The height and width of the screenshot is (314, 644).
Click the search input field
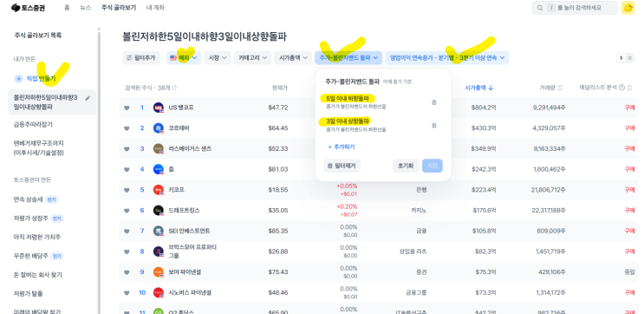tap(575, 8)
